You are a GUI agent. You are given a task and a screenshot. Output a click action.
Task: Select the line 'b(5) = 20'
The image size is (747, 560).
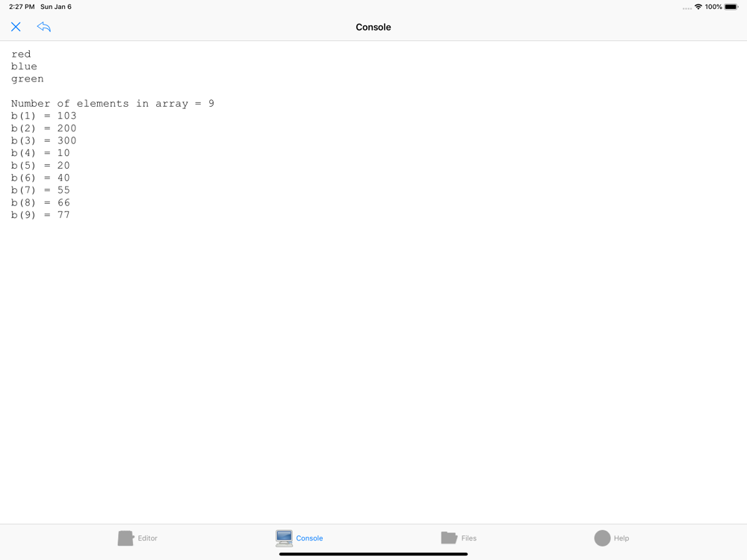(40, 165)
